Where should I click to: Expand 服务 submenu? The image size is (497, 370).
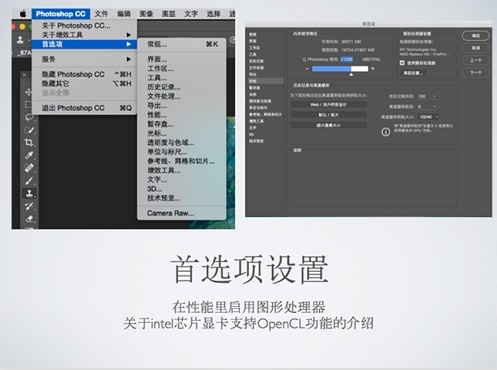tap(84, 59)
